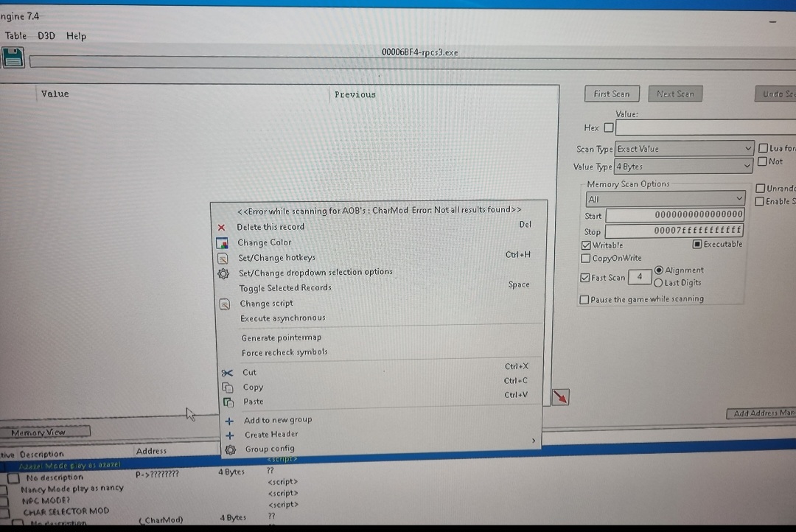Click the red X delete record icon
796x532 pixels.
point(221,228)
